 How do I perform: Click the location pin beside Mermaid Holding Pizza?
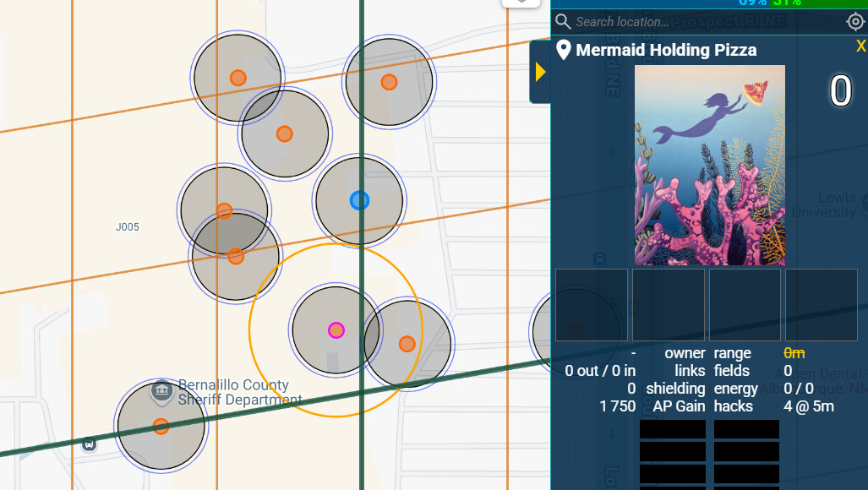564,50
